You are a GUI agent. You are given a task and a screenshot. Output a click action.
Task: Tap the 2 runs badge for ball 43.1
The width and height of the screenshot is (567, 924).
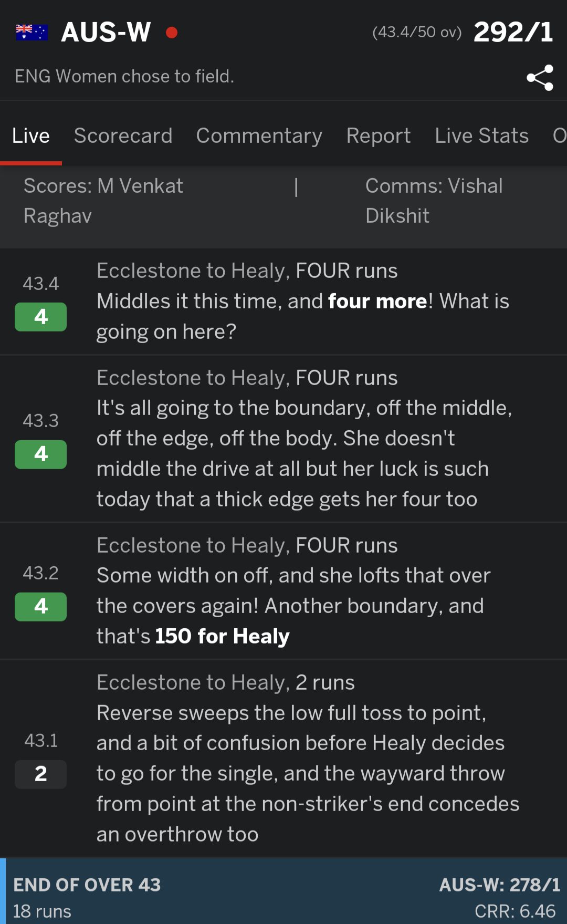40,774
